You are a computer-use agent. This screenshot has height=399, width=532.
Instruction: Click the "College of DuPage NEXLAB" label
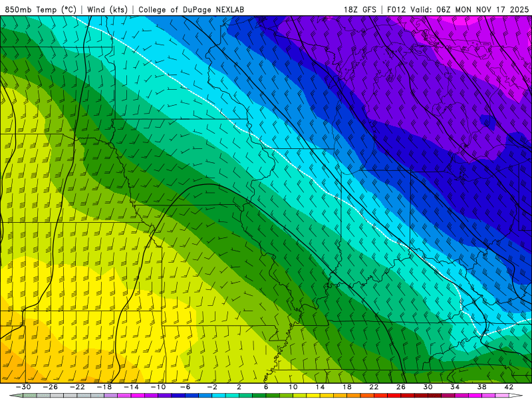click(x=191, y=9)
